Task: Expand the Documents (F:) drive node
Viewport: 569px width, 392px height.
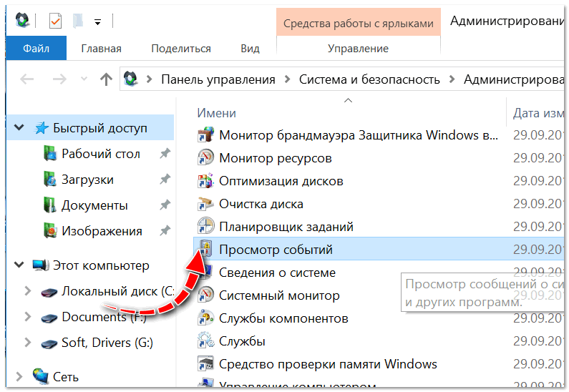Action: click(x=28, y=316)
